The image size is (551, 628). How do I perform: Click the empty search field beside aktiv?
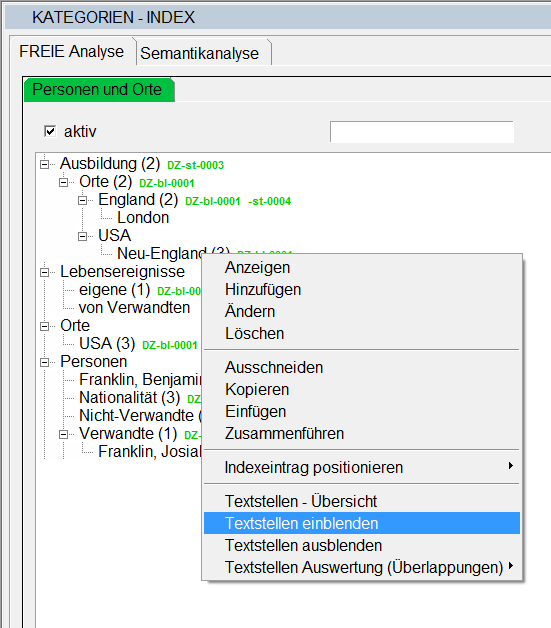(422, 132)
